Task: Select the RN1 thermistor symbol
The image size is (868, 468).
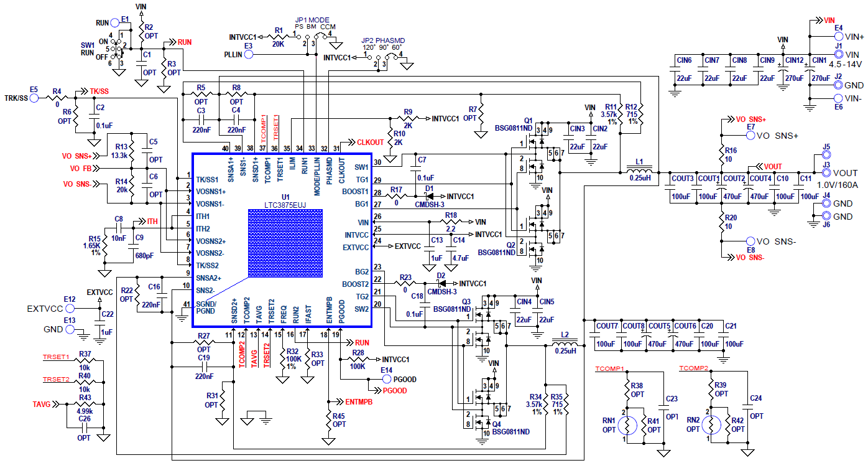Action: coord(627,425)
